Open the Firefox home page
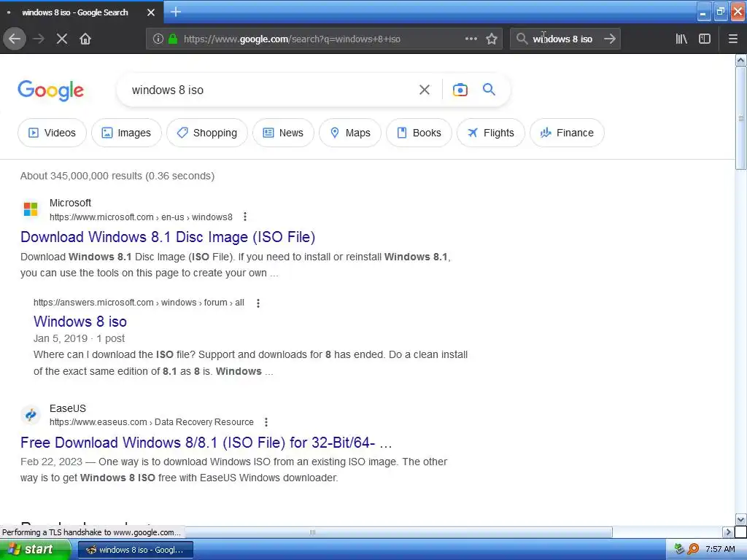The height and width of the screenshot is (560, 747). pyautogui.click(x=85, y=39)
